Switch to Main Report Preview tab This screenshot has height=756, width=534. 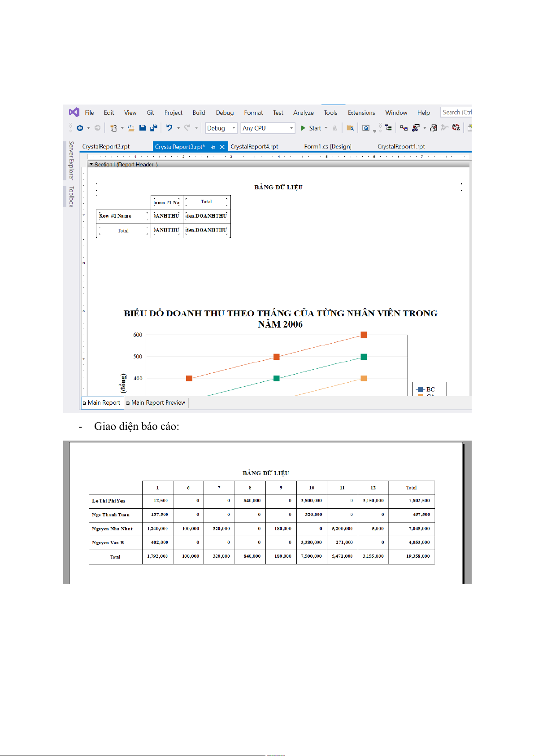pyautogui.click(x=157, y=402)
